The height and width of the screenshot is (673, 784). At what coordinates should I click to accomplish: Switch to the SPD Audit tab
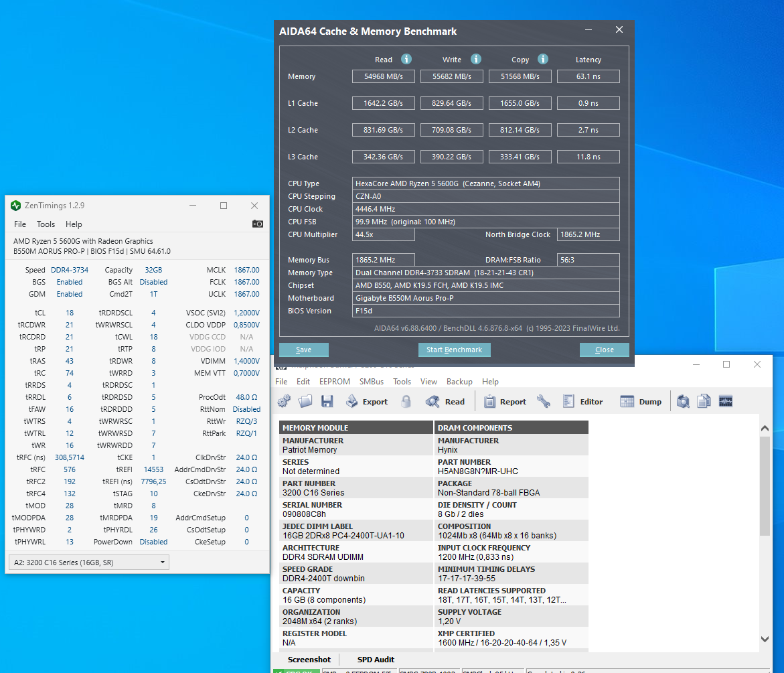point(376,660)
